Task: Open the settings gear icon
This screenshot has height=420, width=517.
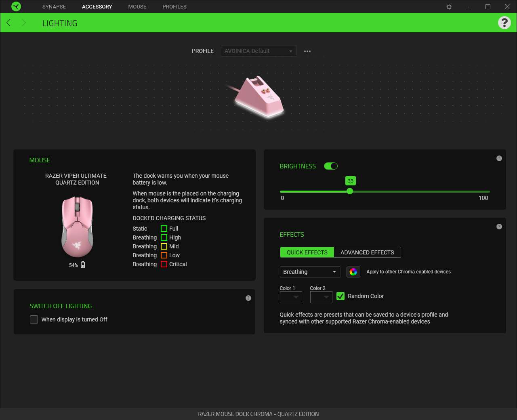Action: 449,7
